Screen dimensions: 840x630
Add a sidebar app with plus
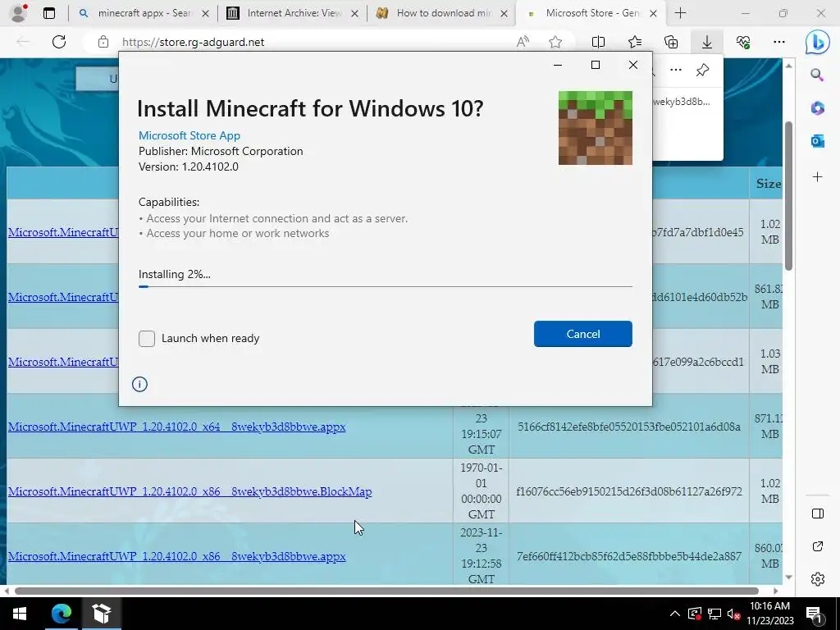coord(817,177)
